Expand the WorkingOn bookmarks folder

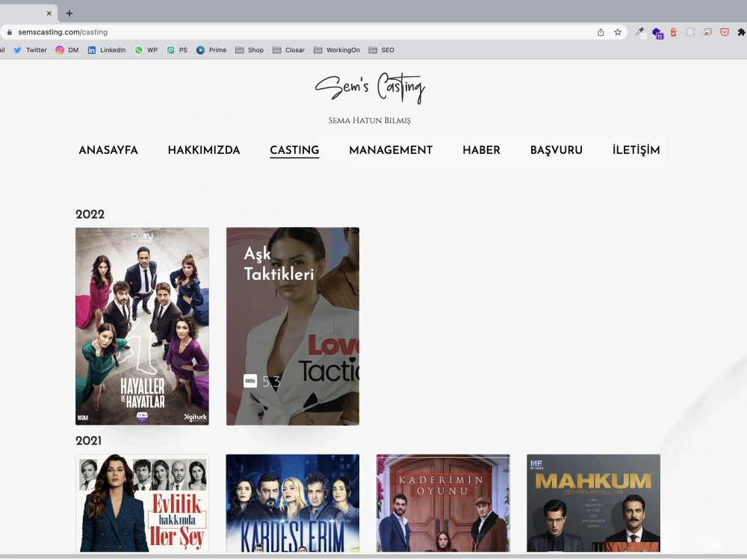point(336,50)
